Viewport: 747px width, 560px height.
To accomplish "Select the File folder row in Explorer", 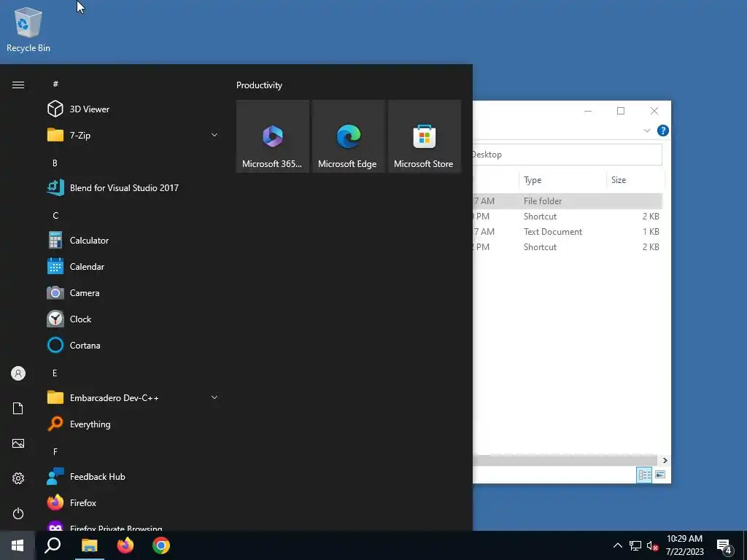I will click(568, 201).
